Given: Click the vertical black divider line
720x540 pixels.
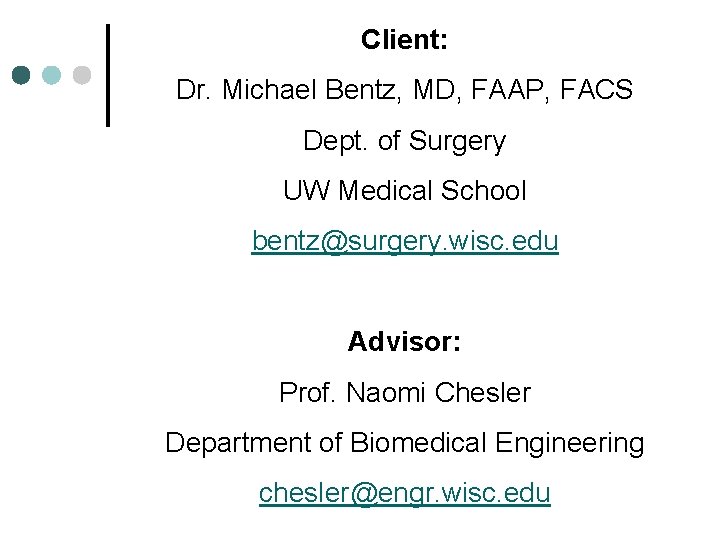Looking at the screenshot, I should pos(108,75).
